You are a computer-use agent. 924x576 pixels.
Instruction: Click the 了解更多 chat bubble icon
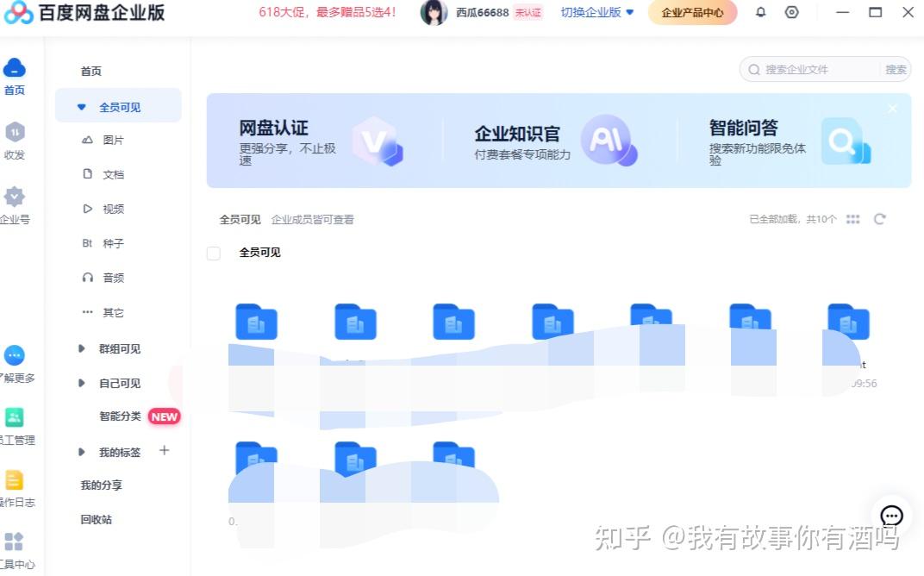click(14, 355)
